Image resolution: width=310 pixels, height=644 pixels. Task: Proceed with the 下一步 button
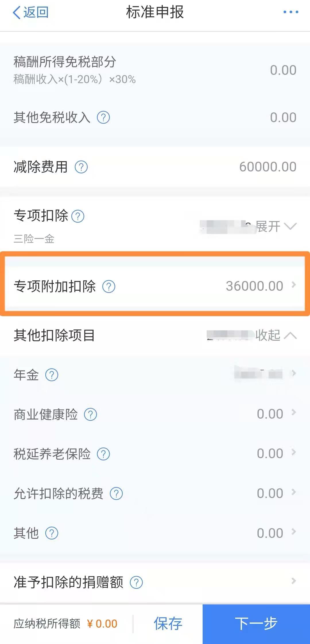coord(256,624)
